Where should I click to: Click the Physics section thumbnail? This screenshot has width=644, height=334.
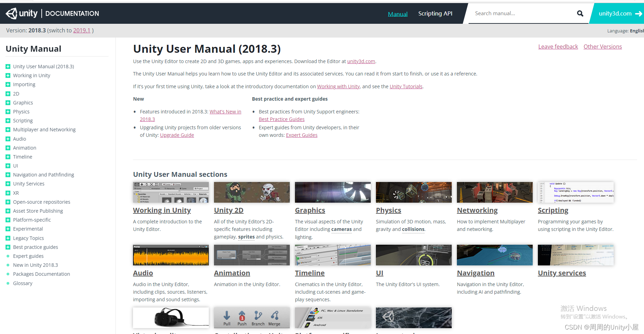point(414,192)
